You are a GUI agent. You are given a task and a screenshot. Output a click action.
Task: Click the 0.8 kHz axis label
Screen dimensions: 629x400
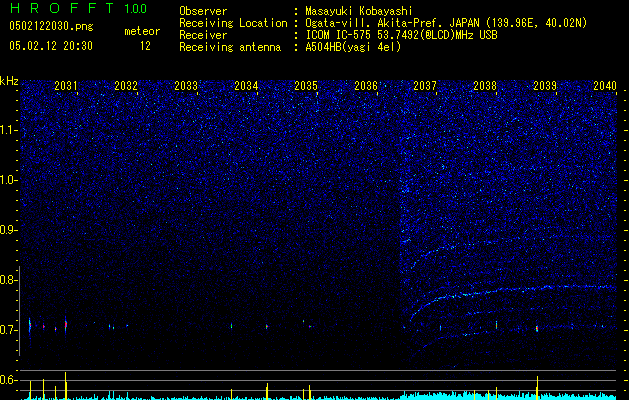9,280
